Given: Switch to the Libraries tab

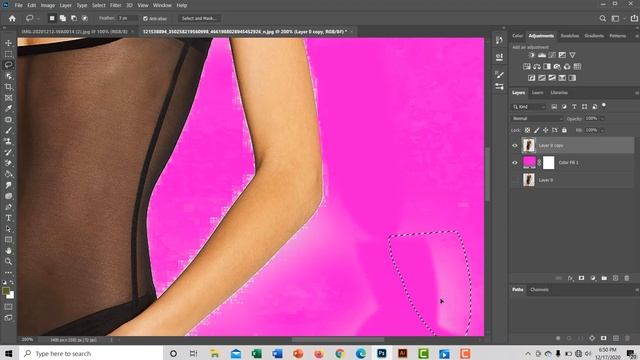Looking at the screenshot, I should tap(559, 93).
